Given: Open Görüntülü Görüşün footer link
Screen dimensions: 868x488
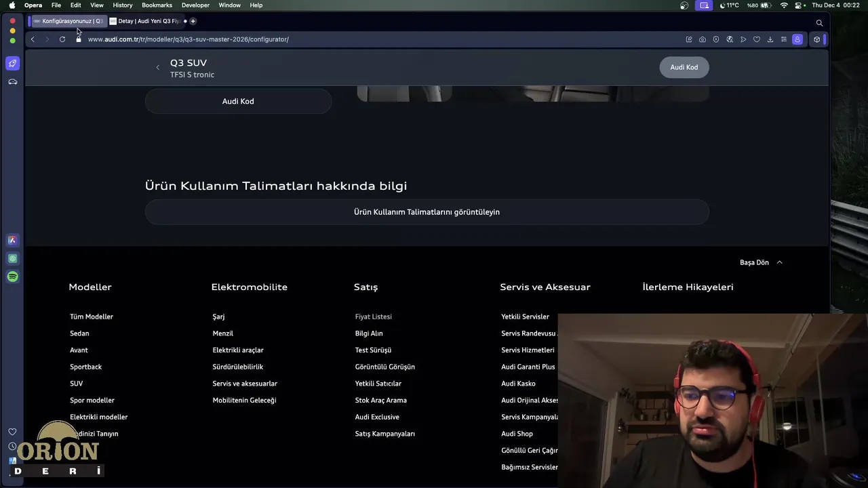Looking at the screenshot, I should pyautogui.click(x=385, y=367).
